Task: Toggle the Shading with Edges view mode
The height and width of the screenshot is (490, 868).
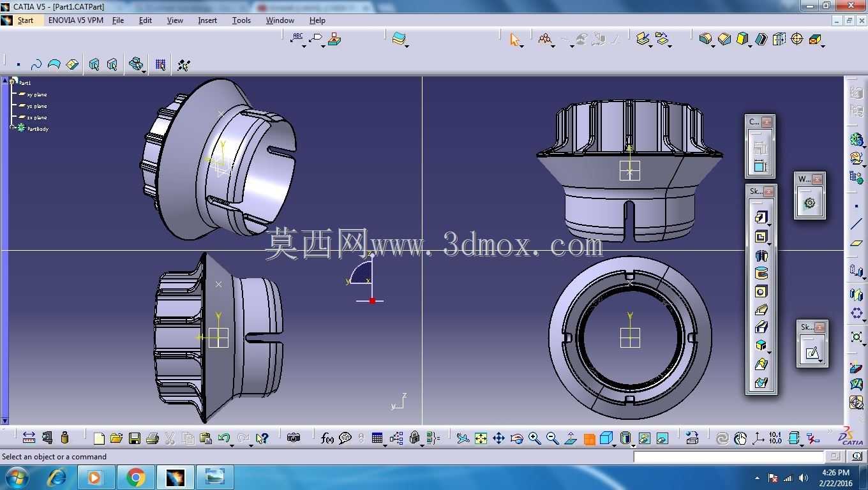Action: [625, 438]
